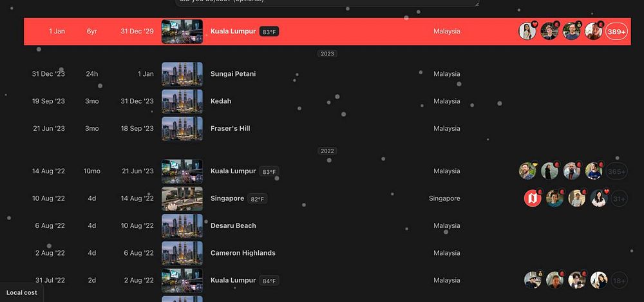Open the Desaru Beach trip thumbnail
Screen dimensions: 644x302
[x=182, y=225]
